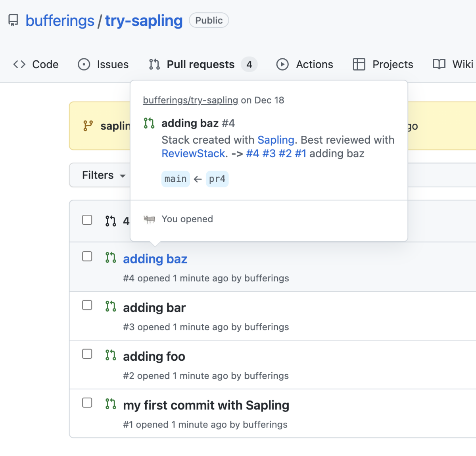
Task: Click the Issues circle icon
Action: [x=84, y=64]
